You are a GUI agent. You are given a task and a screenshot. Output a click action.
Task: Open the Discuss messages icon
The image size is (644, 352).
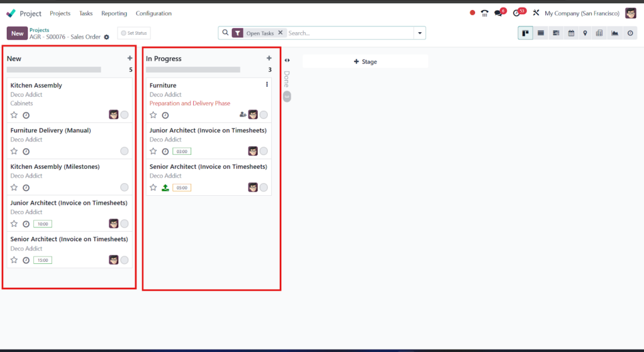[x=498, y=13]
